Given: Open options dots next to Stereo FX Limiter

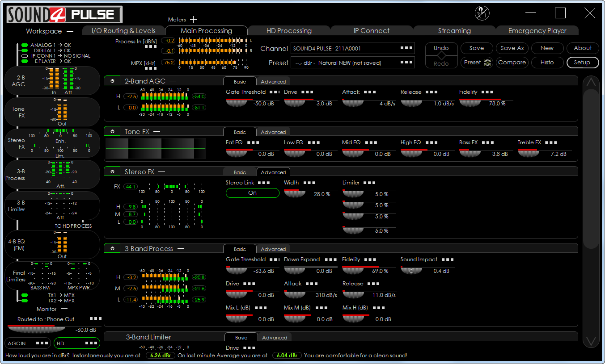Looking at the screenshot, I should click(x=370, y=183).
